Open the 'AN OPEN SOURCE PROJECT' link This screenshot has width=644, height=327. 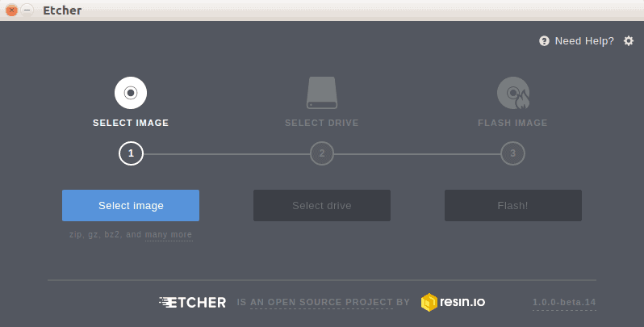[321, 302]
